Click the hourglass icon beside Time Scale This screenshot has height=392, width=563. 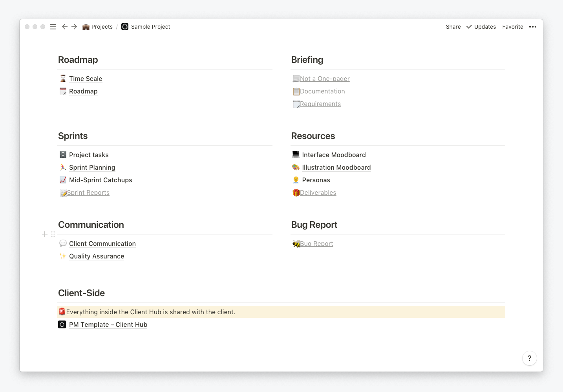click(x=63, y=79)
